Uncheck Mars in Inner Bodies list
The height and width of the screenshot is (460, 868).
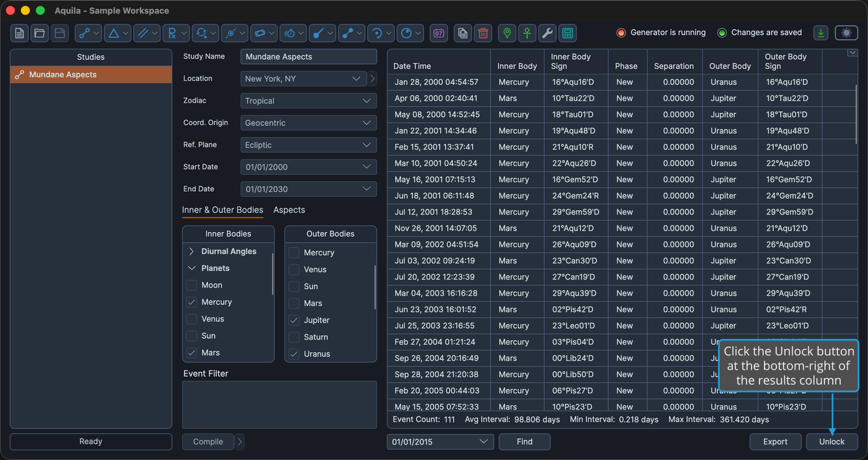click(x=192, y=353)
